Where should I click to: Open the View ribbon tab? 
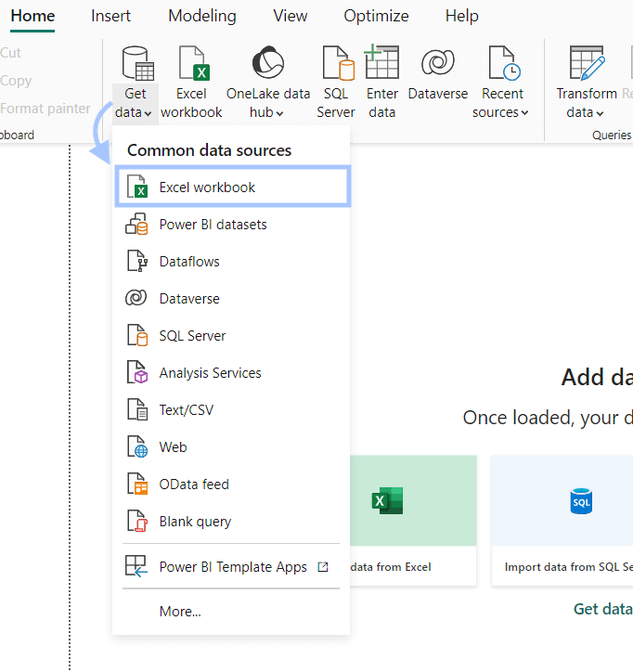point(291,16)
